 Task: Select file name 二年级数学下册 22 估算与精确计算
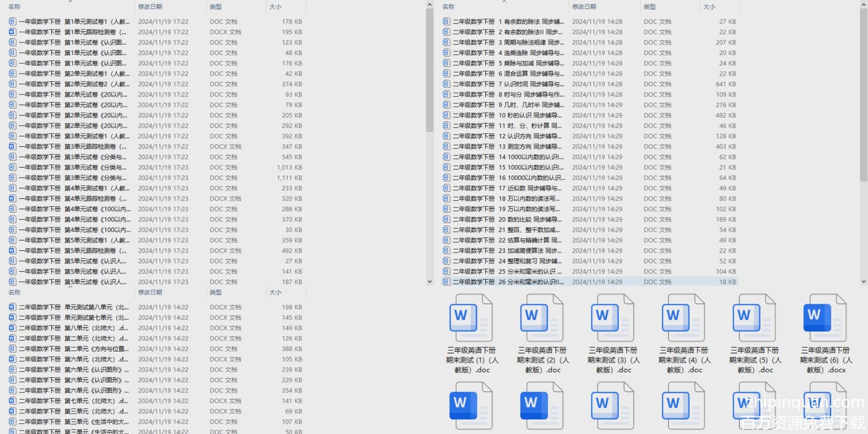pos(507,240)
